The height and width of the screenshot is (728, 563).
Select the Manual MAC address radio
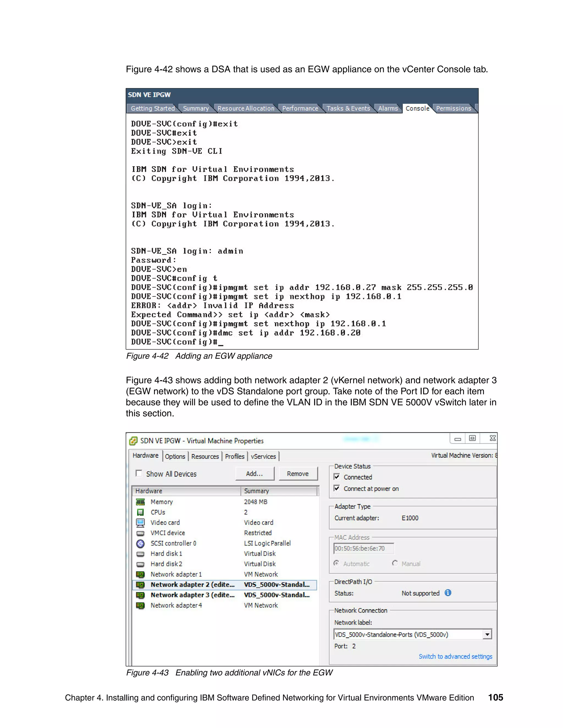(395, 563)
